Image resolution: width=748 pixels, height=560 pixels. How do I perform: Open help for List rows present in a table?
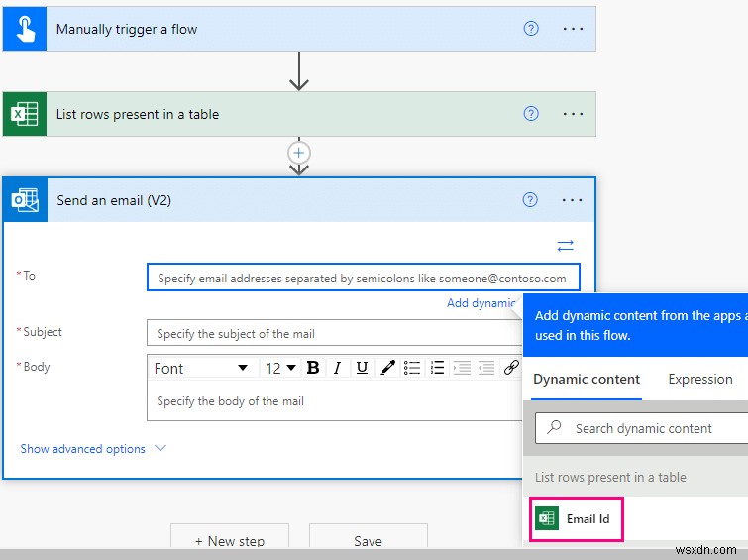(x=531, y=114)
